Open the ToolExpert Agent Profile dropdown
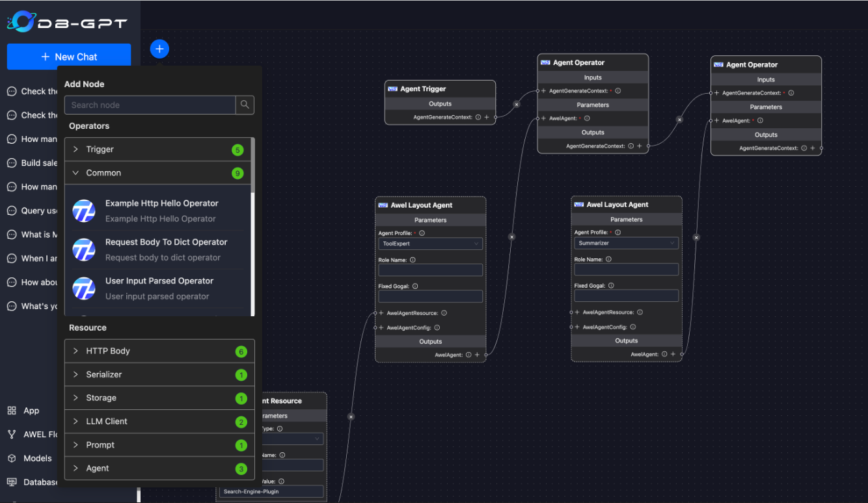The image size is (868, 503). coord(431,243)
